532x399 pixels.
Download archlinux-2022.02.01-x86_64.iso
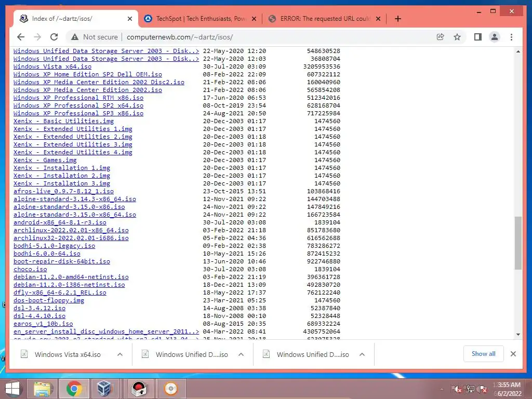point(71,230)
